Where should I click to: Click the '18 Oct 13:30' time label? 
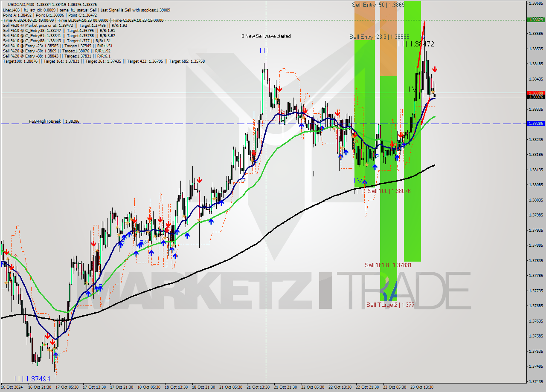[176, 387]
